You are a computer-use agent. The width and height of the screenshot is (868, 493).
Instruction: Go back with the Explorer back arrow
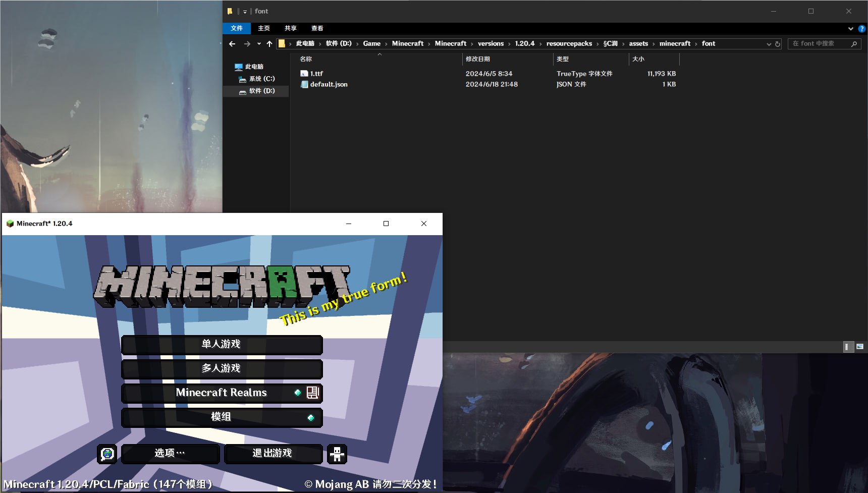tap(232, 44)
